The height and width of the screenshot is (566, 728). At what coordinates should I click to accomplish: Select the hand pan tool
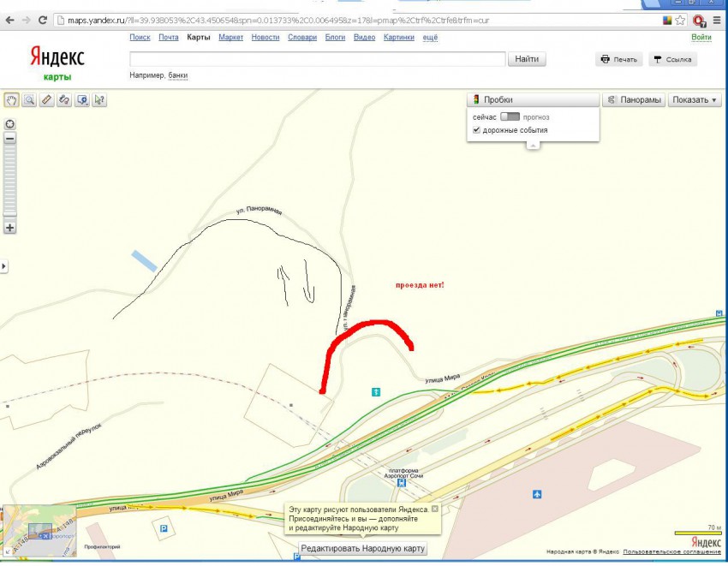pyautogui.click(x=11, y=100)
